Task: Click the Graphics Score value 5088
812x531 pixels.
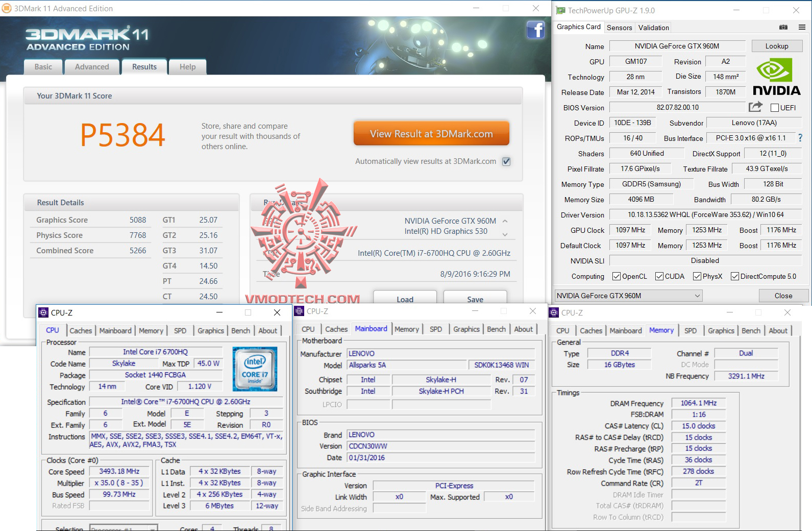Action: click(138, 220)
